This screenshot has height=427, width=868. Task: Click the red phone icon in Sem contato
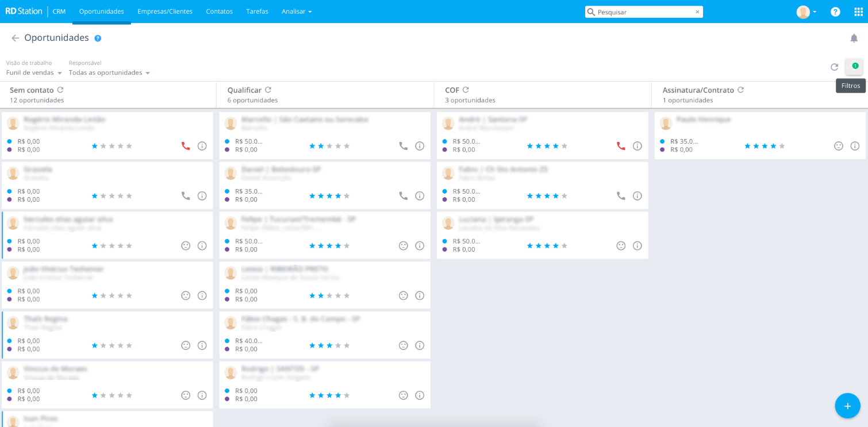[x=186, y=146]
